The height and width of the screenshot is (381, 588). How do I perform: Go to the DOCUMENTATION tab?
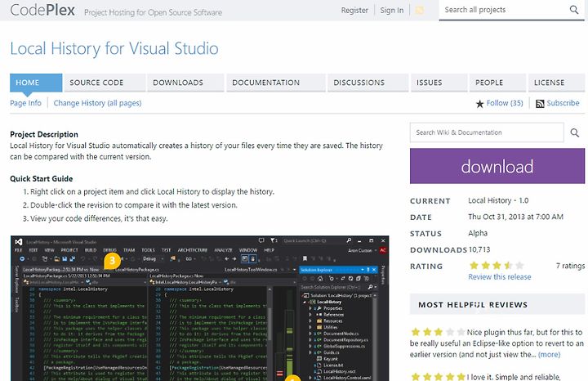click(x=276, y=83)
